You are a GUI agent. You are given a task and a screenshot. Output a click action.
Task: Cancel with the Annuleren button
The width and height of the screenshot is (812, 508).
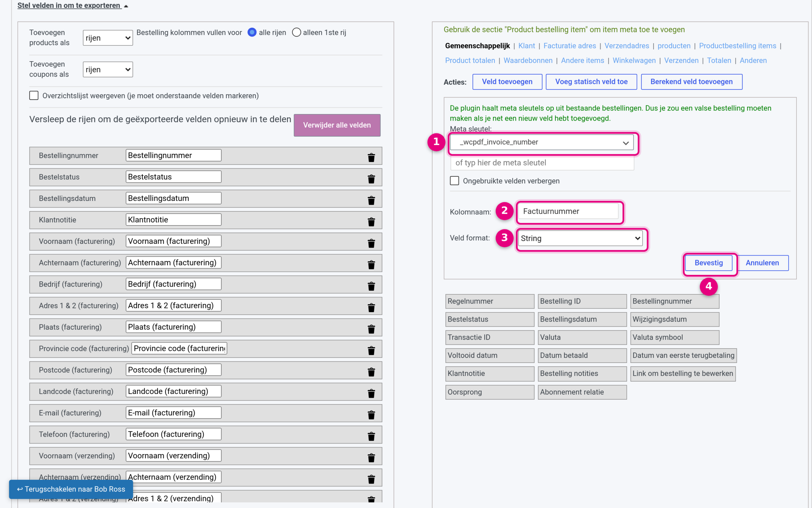coord(762,263)
